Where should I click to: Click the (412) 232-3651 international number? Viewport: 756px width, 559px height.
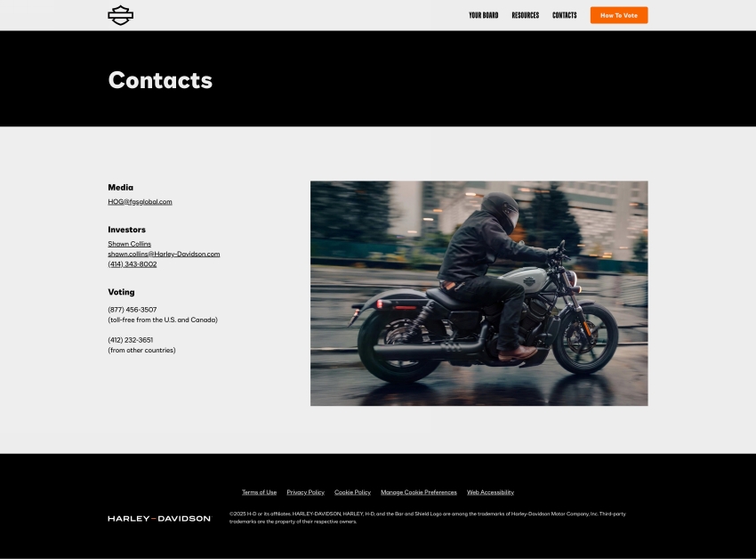tap(130, 340)
